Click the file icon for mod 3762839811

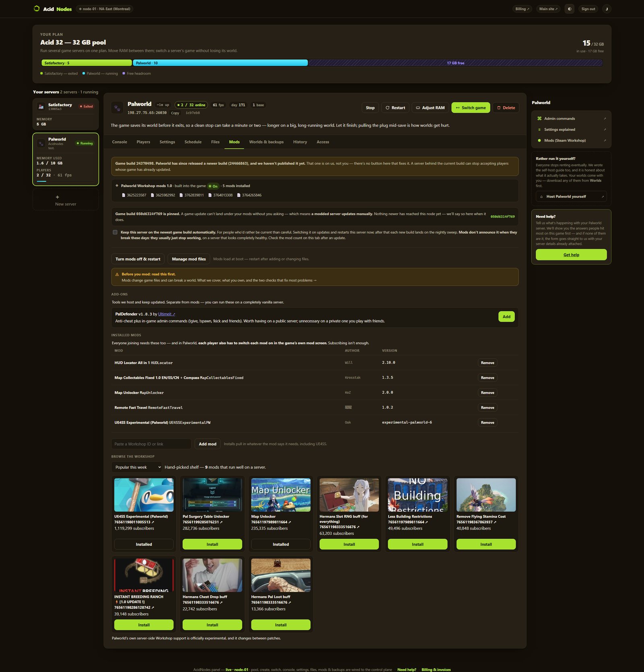point(181,195)
